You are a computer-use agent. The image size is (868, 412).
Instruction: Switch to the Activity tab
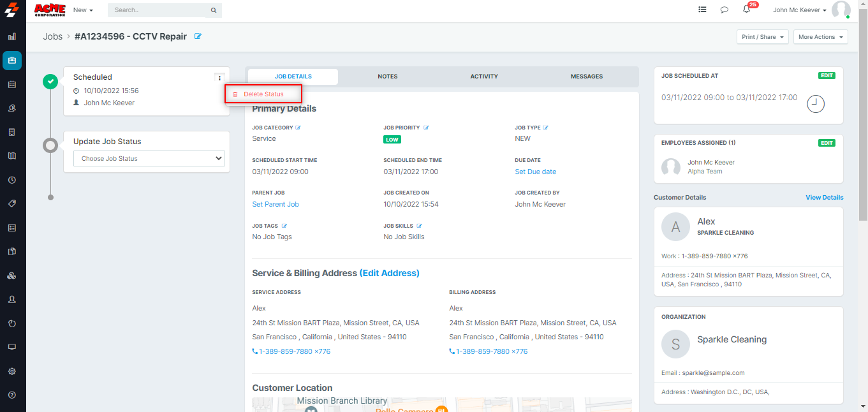click(484, 77)
